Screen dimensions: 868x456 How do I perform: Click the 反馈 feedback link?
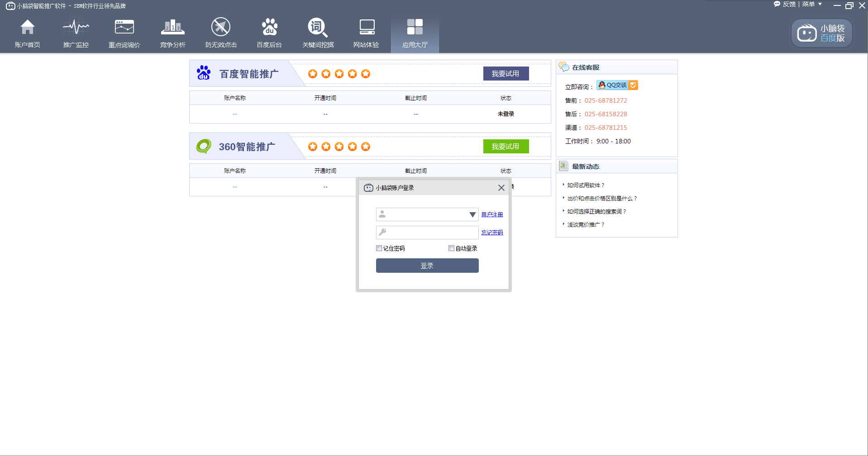coord(785,4)
